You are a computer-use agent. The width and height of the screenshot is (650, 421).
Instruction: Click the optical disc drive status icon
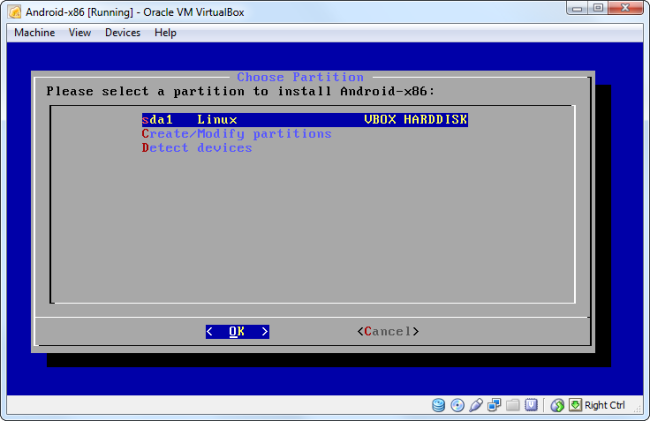(457, 405)
